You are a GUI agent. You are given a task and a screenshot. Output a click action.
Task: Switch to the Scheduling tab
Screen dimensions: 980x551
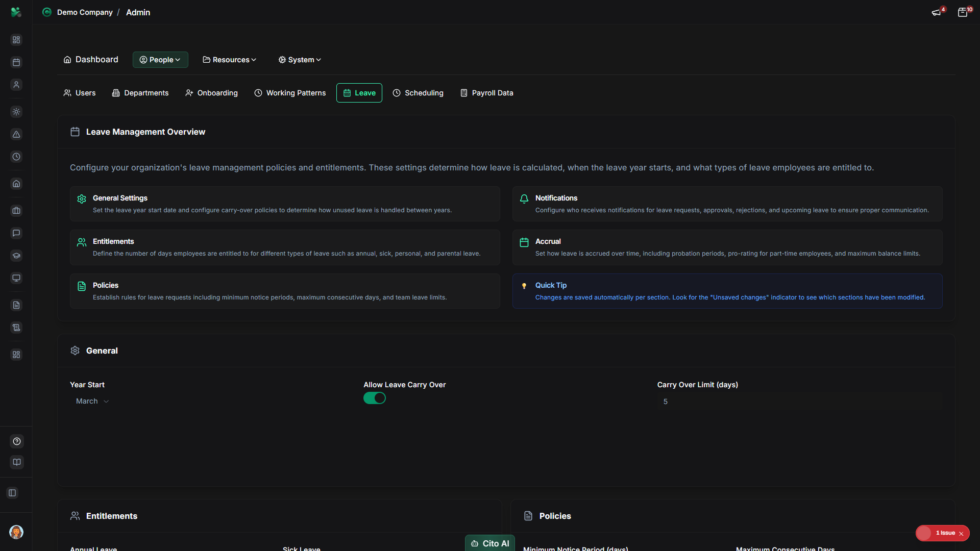pyautogui.click(x=418, y=93)
